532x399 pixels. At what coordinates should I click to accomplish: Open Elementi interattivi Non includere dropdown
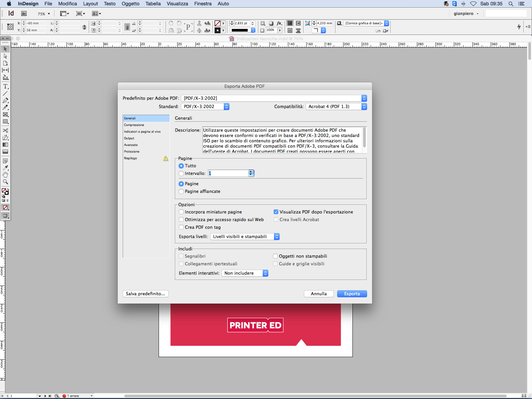[245, 273]
